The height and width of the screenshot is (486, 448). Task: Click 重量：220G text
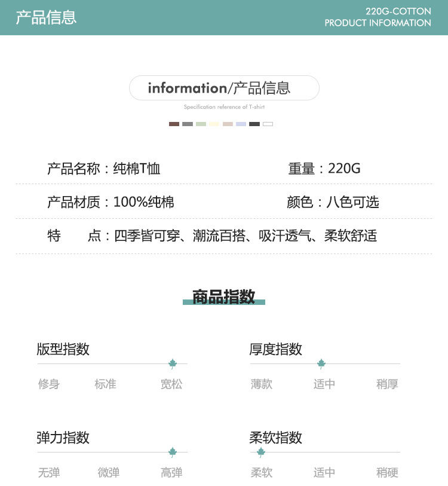click(324, 169)
